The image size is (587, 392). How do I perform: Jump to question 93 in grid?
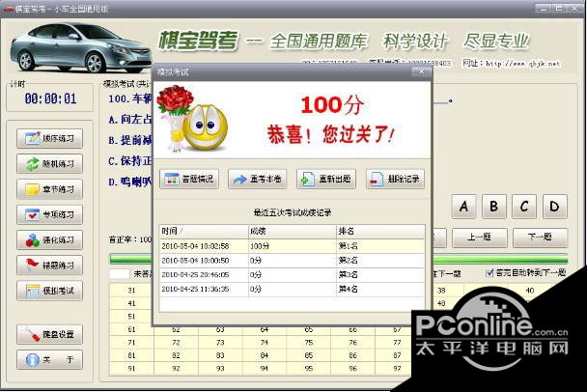[220, 369]
